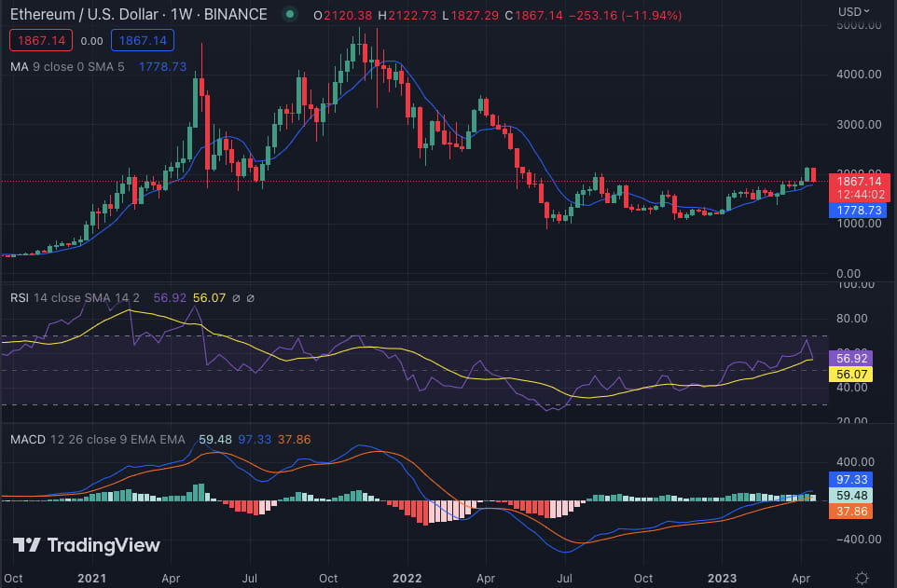Click the high price H2122.73 value

coord(407,16)
